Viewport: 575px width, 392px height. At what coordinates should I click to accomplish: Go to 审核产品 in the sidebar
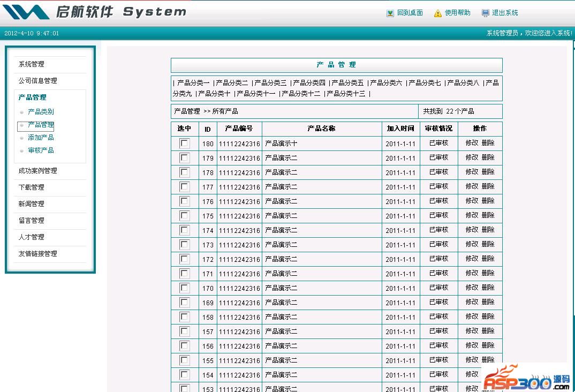[x=41, y=150]
